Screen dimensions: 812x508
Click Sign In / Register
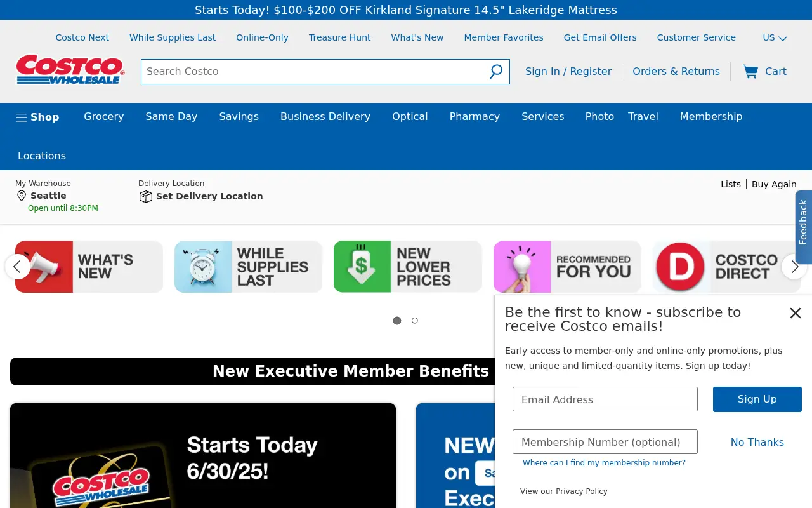click(x=568, y=72)
